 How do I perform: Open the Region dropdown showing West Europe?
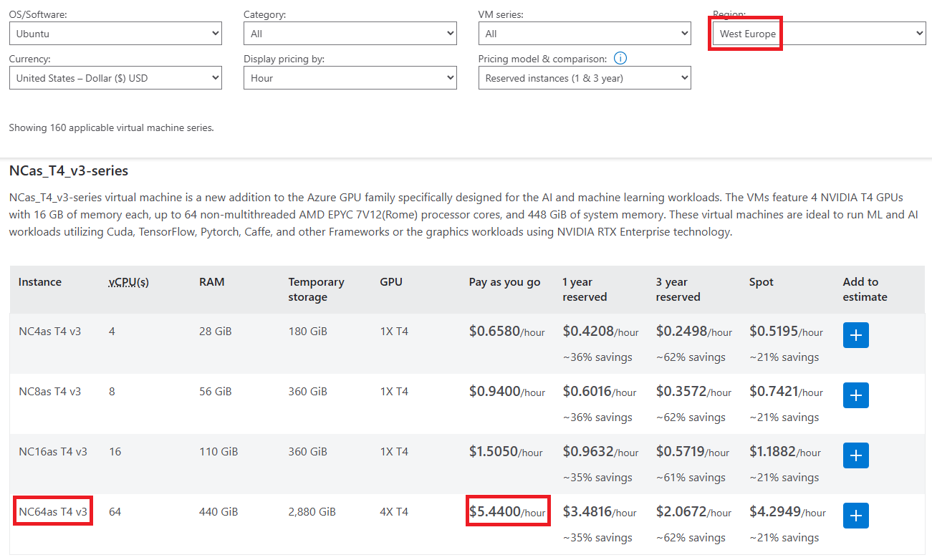pyautogui.click(x=820, y=34)
